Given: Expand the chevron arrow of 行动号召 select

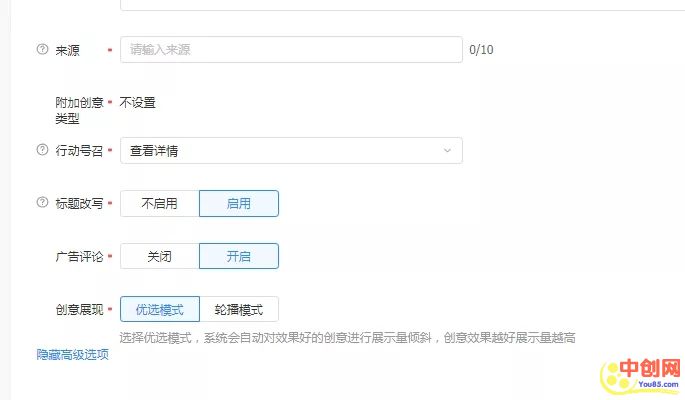Looking at the screenshot, I should (446, 150).
